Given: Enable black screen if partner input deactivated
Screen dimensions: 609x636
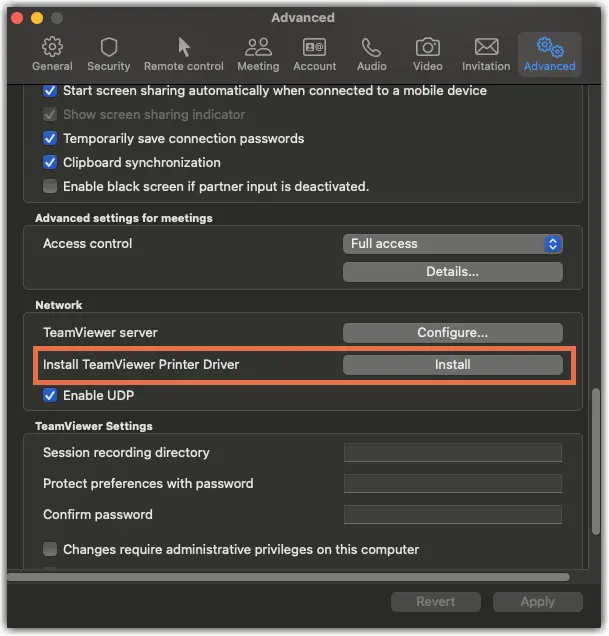Looking at the screenshot, I should (x=50, y=186).
